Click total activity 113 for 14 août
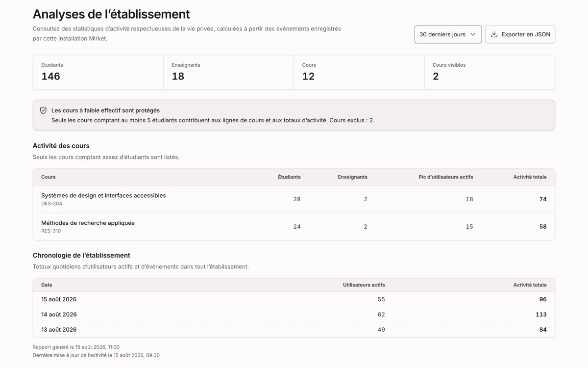The image size is (588, 368). pyautogui.click(x=541, y=315)
